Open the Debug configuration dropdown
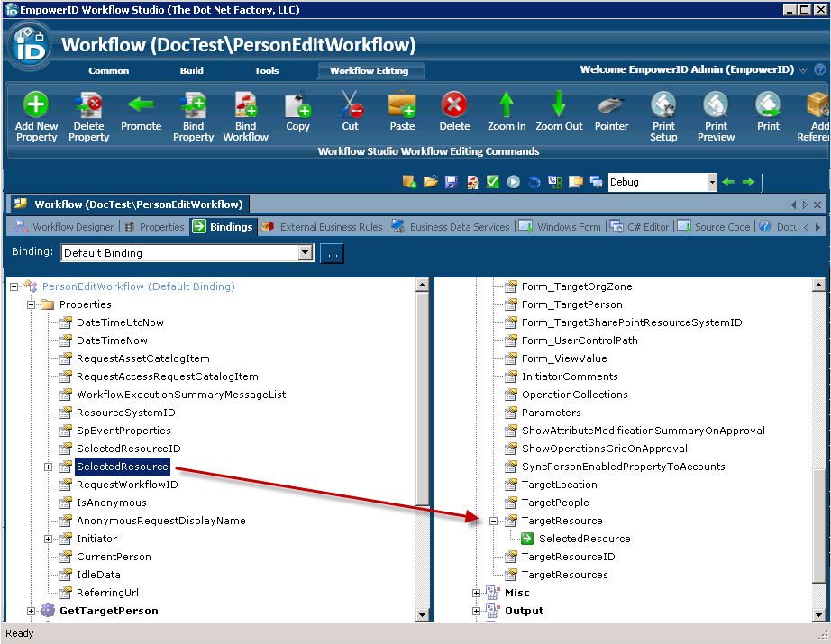 click(712, 182)
